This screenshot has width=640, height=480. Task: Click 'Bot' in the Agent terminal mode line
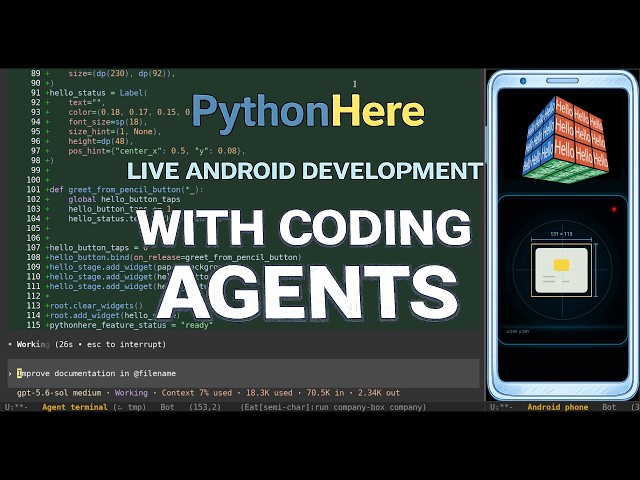(167, 407)
